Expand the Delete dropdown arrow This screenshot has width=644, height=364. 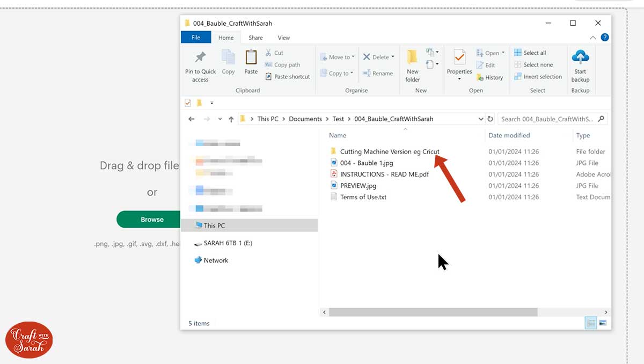pyautogui.click(x=393, y=57)
